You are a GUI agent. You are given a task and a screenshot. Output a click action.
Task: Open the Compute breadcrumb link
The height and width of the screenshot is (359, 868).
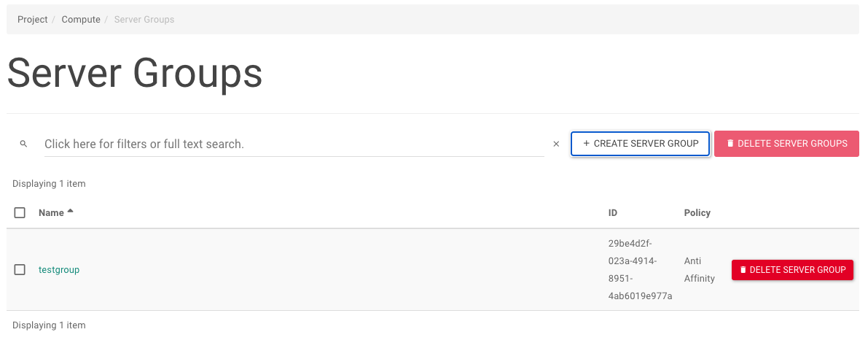pyautogui.click(x=81, y=20)
